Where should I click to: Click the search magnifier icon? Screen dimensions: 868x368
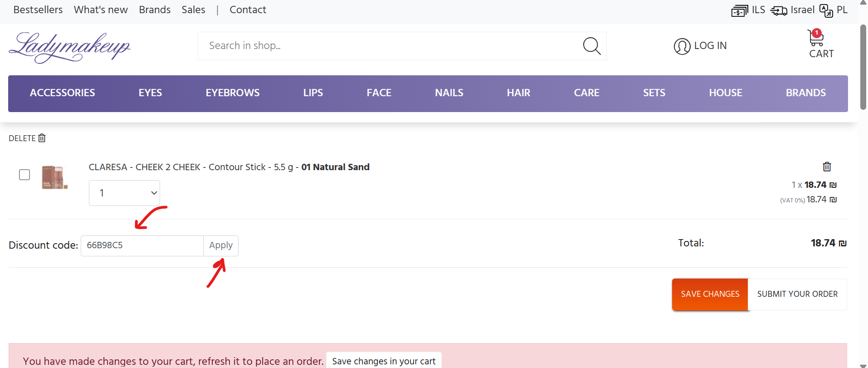coord(591,46)
